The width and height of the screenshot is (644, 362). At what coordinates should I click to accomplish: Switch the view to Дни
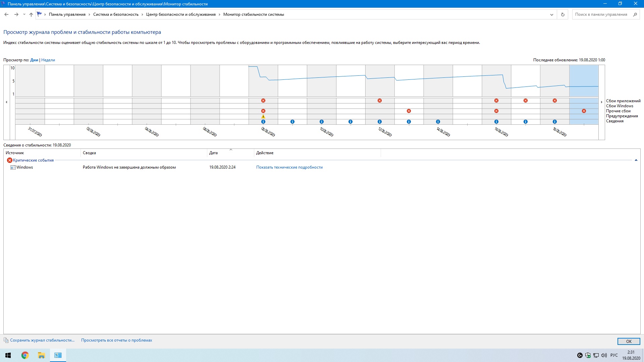pyautogui.click(x=34, y=60)
